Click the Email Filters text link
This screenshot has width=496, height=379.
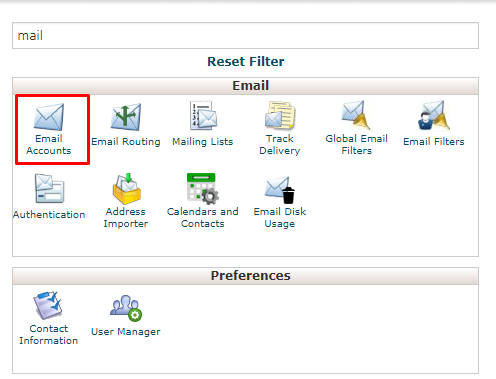434,142
